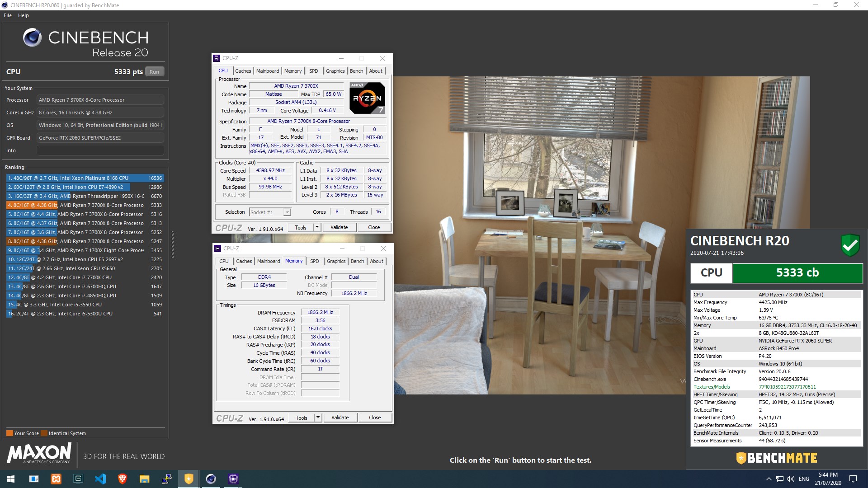Viewport: 868px width, 488px height.
Task: Switch to Caches tab in upper CPU-Z window
Action: click(x=243, y=71)
